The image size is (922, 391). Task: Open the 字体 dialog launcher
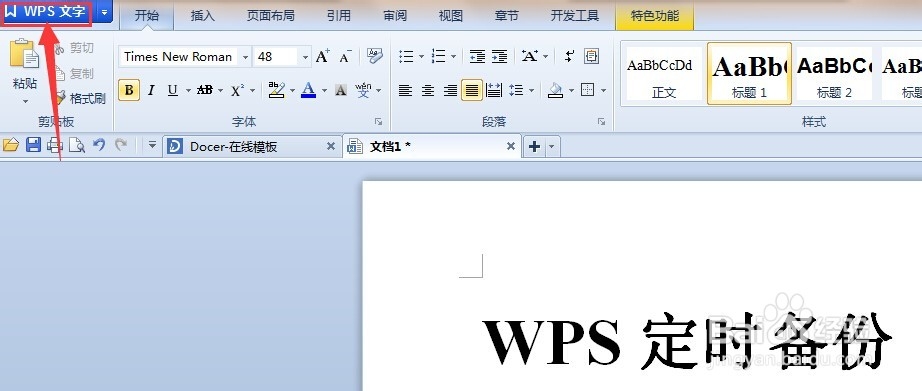(x=378, y=122)
